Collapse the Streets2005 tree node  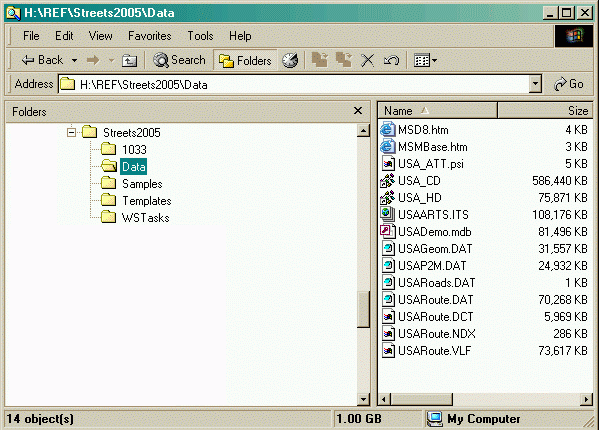click(x=71, y=133)
